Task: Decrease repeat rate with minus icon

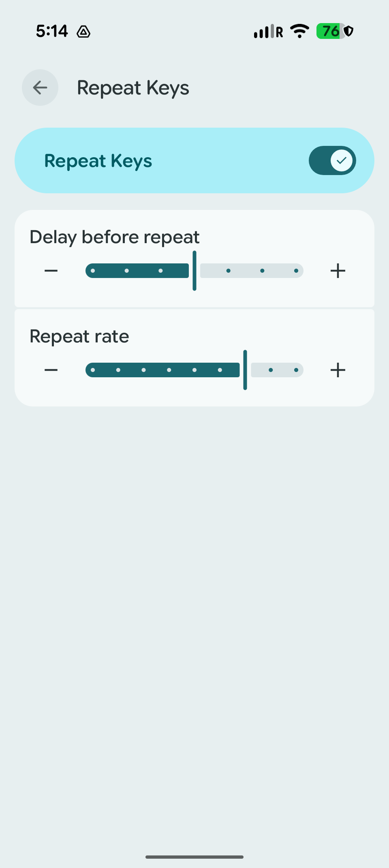Action: coord(51,370)
